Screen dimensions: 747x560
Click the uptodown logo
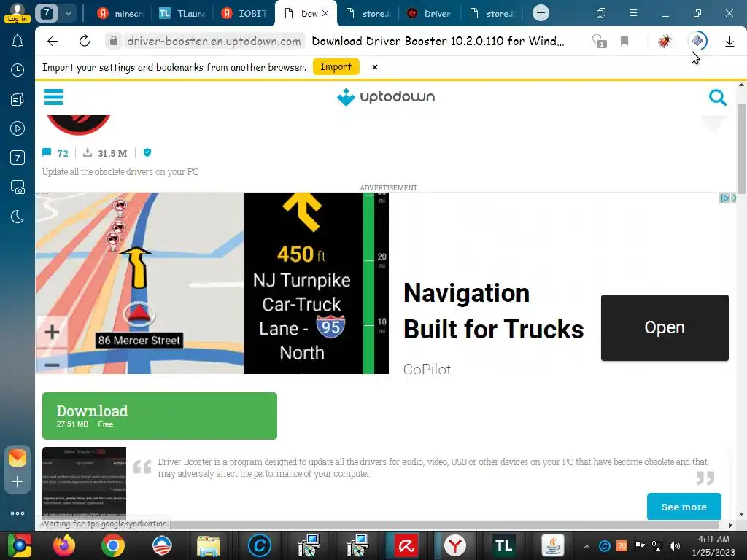click(386, 97)
